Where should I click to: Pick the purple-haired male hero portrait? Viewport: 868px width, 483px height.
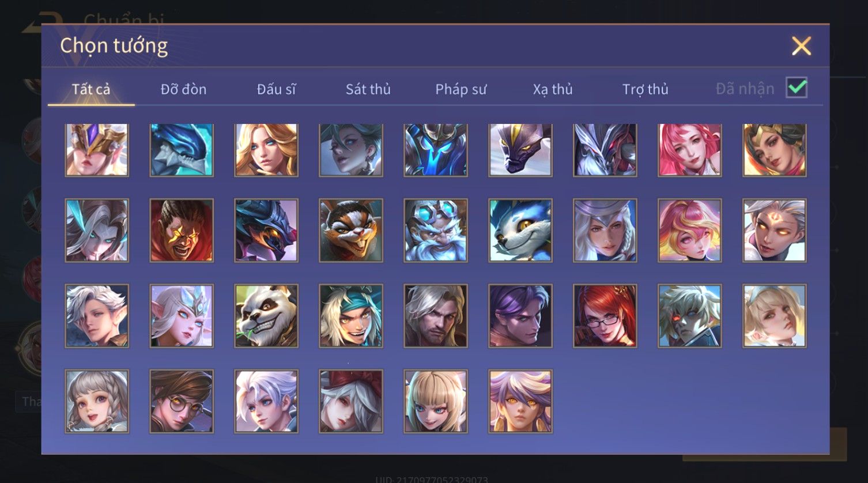tap(520, 316)
